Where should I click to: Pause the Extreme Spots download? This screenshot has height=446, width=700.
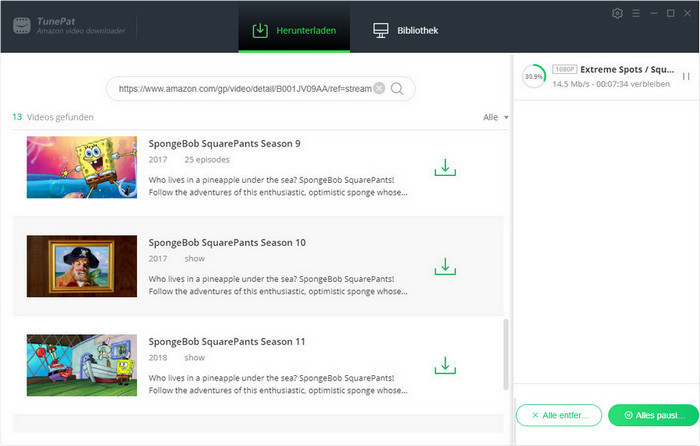pyautogui.click(x=686, y=76)
